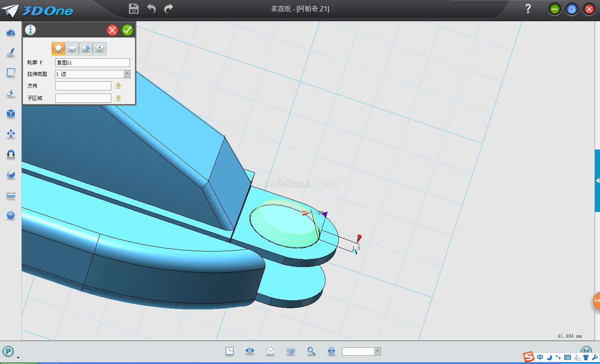Select the subtract-material boolean mode
Viewport: 600px width, 364px height.
tap(86, 49)
